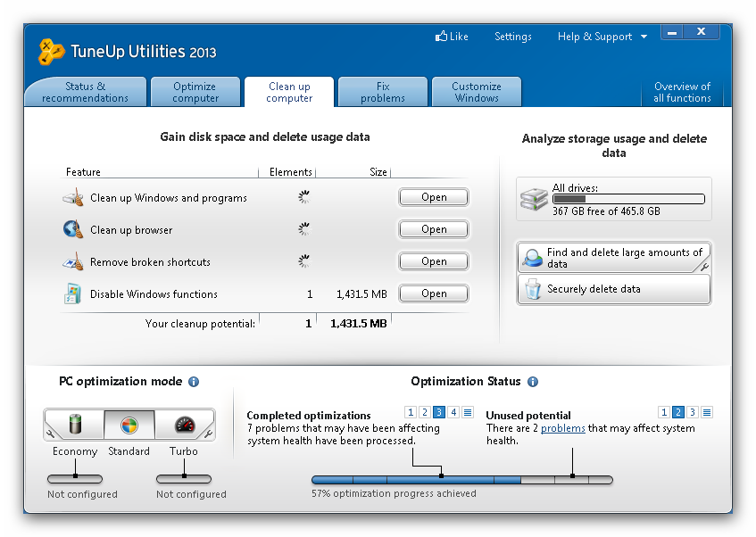Click the optimization progress bar

461,480
